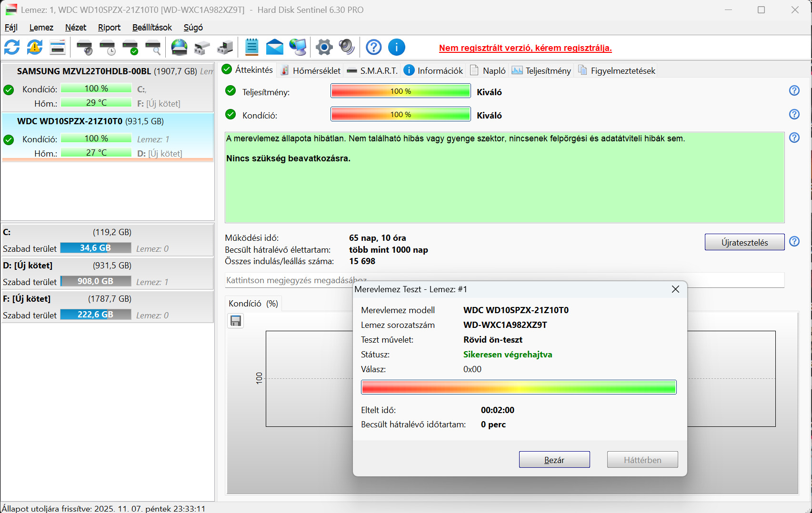Open the Figyelmeztetések tab

coord(617,70)
